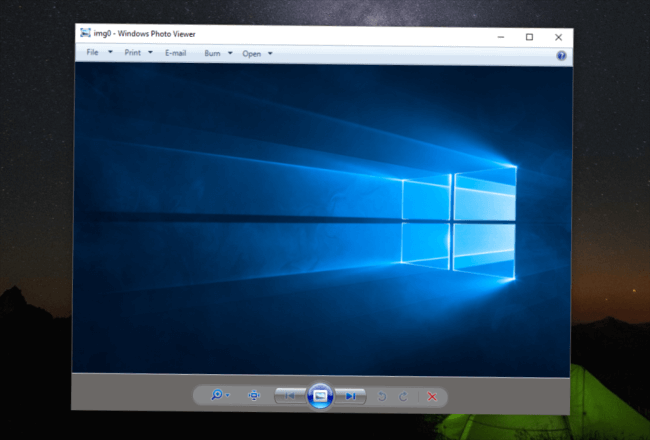Click the blue Help question mark icon

(561, 56)
